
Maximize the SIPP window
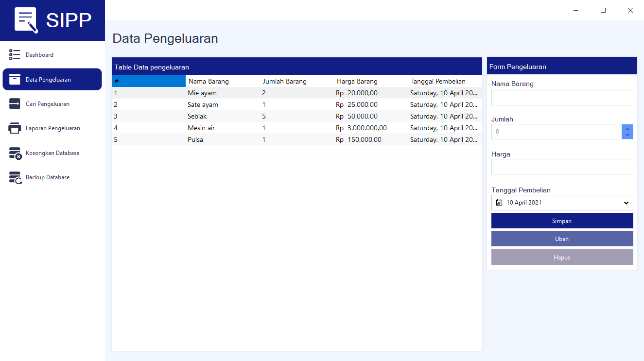pyautogui.click(x=603, y=10)
